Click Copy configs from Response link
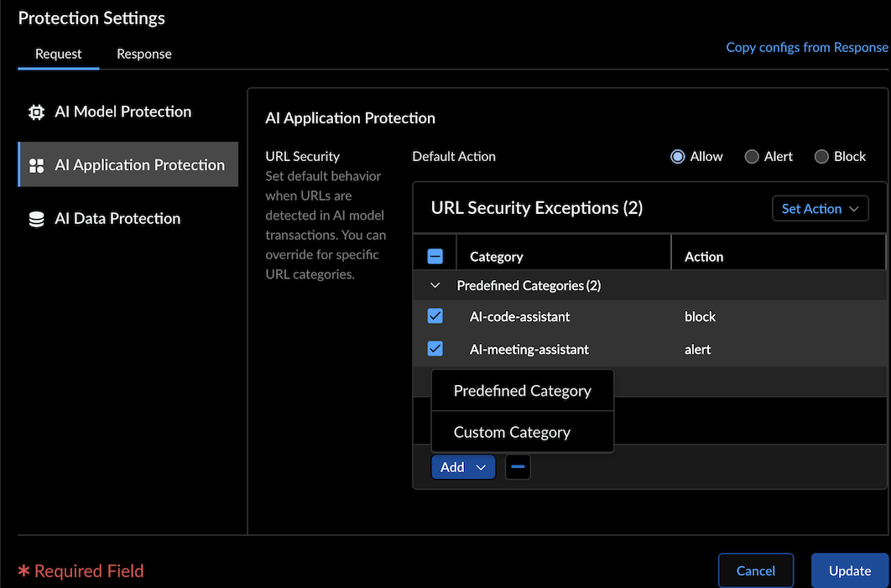 806,47
